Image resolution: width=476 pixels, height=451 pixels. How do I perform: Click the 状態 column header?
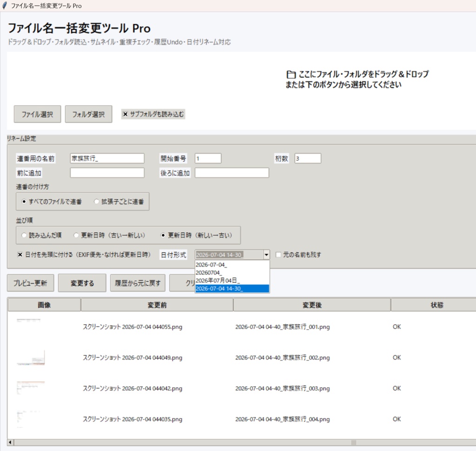click(x=437, y=305)
